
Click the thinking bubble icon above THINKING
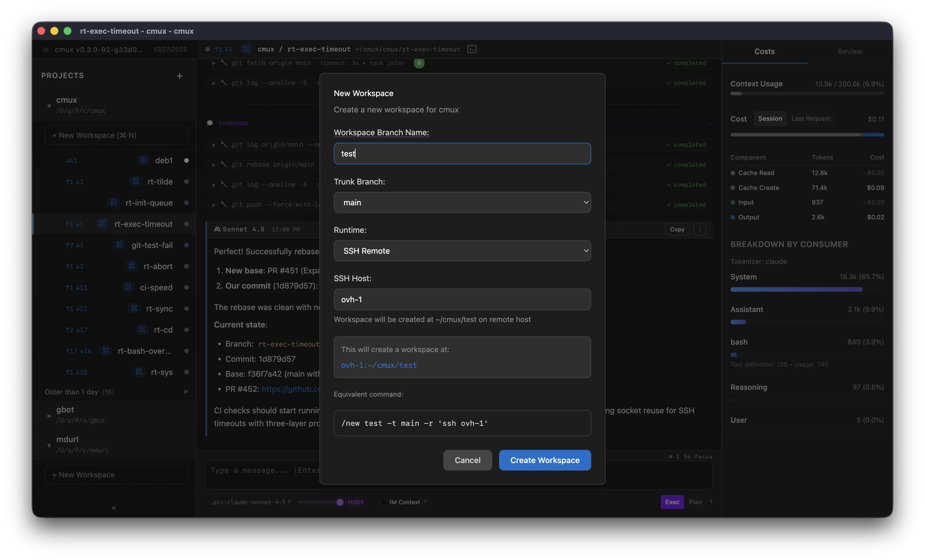click(210, 123)
